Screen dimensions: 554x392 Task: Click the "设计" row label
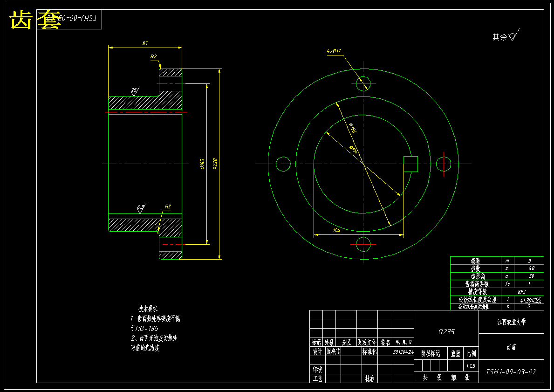coord(317,352)
